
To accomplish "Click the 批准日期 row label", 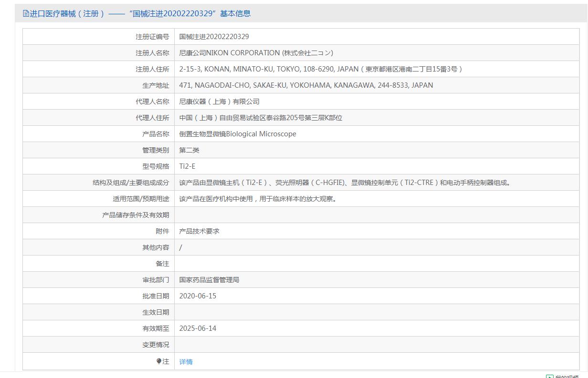I will [156, 296].
